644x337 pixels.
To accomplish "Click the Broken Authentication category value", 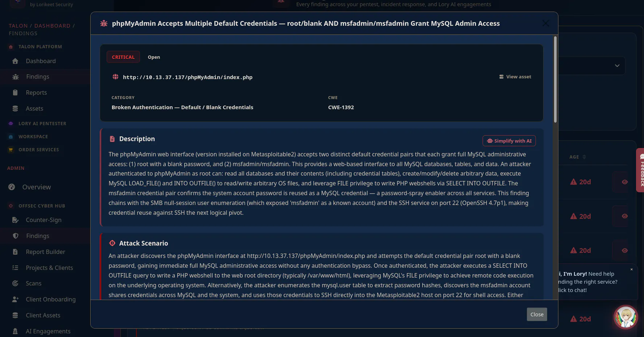I will (182, 107).
